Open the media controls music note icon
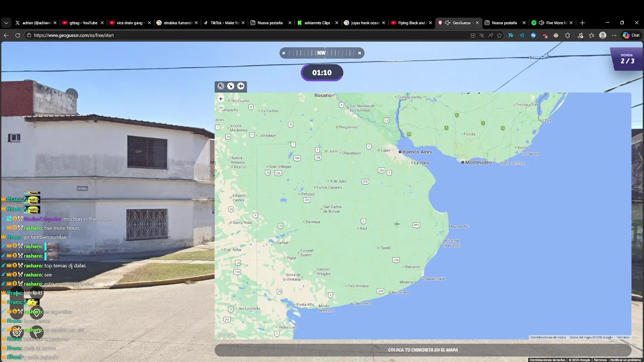 580,35
